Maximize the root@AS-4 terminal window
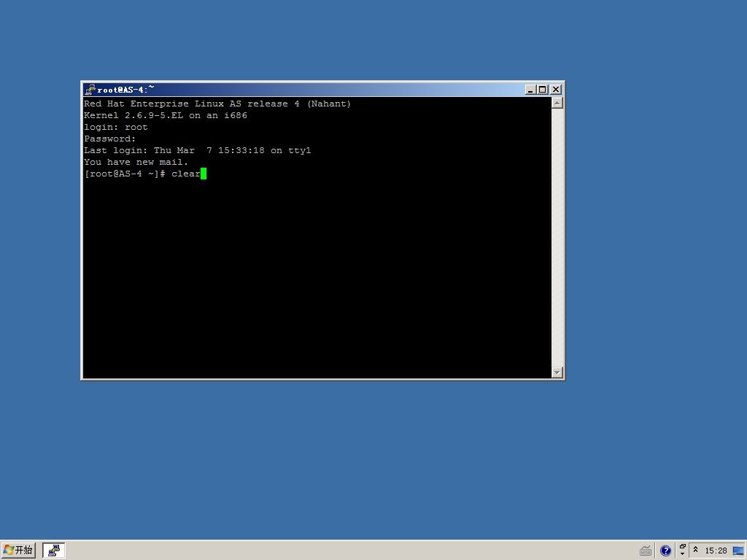747x560 pixels. 542,90
